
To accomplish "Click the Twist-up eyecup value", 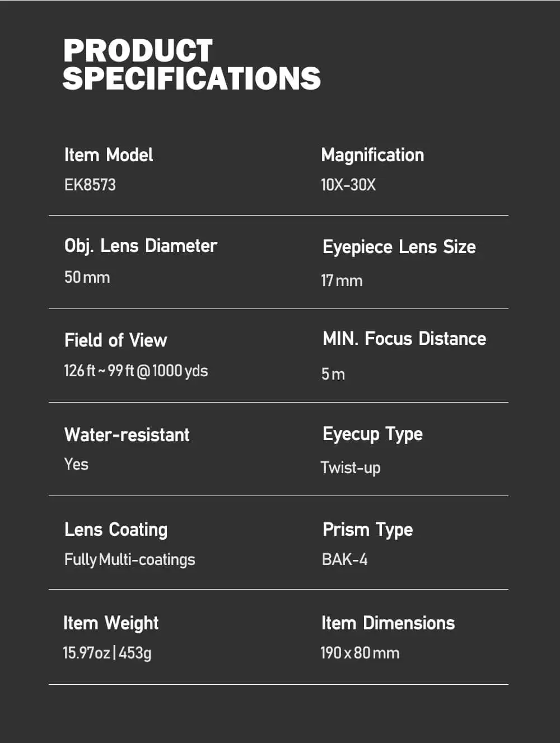I will [x=351, y=468].
